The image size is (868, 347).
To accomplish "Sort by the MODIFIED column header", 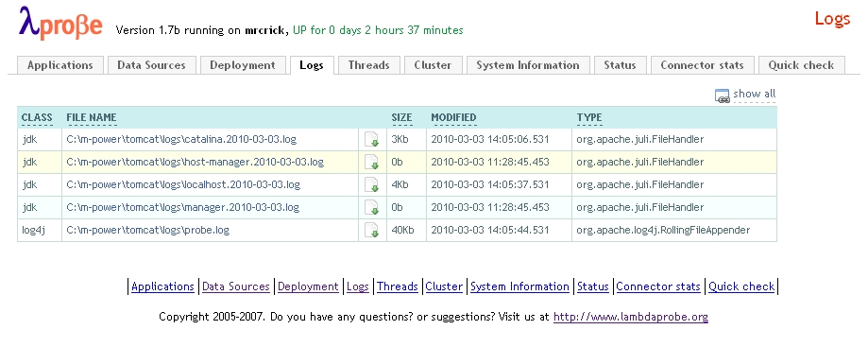I will pos(453,117).
